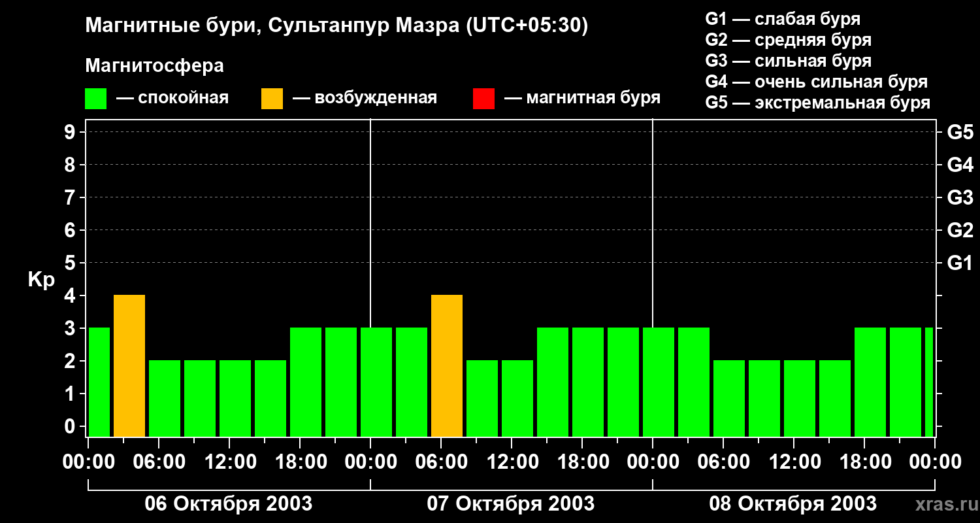Select the orange Kp 4 bar on 07 October
The width and height of the screenshot is (980, 523).
click(447, 366)
